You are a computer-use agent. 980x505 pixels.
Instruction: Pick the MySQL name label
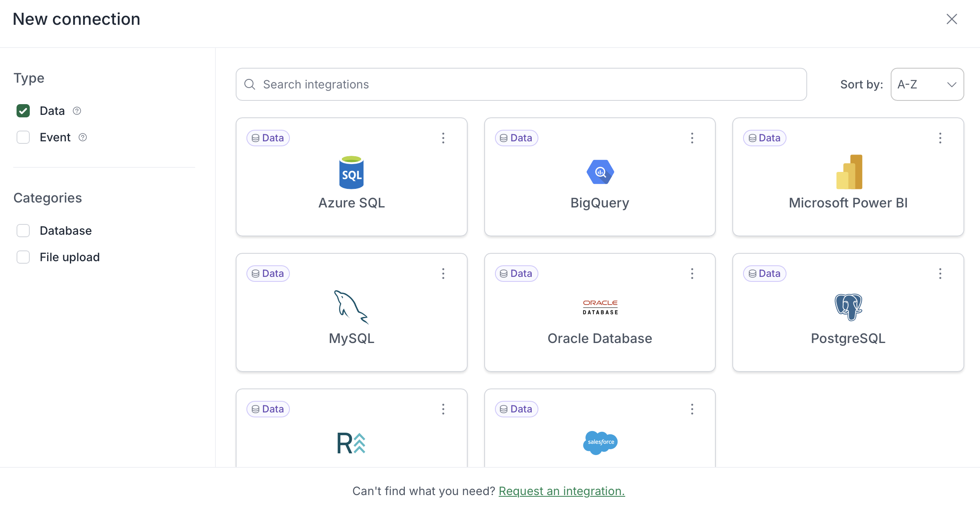point(351,338)
